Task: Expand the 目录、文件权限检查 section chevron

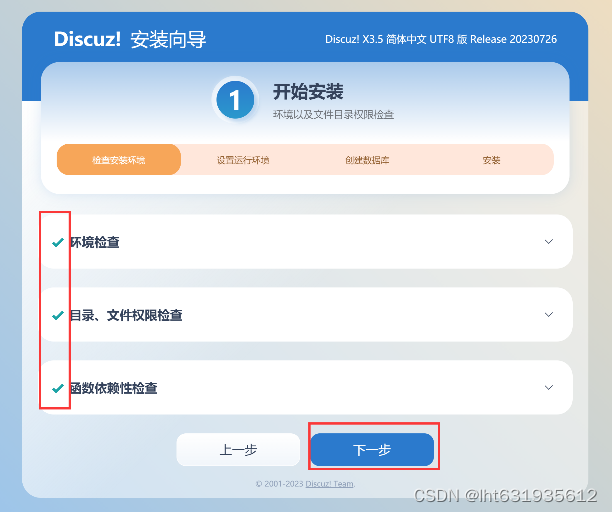Action: (x=549, y=315)
